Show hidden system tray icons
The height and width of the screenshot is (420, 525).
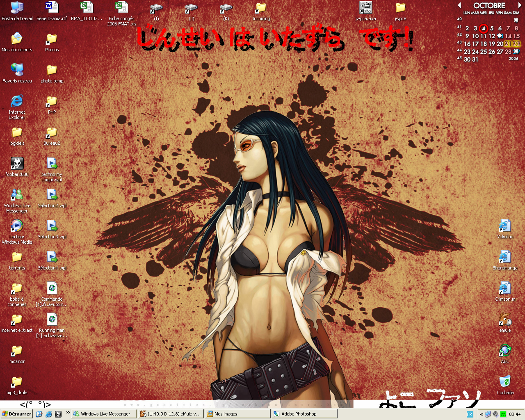482,414
